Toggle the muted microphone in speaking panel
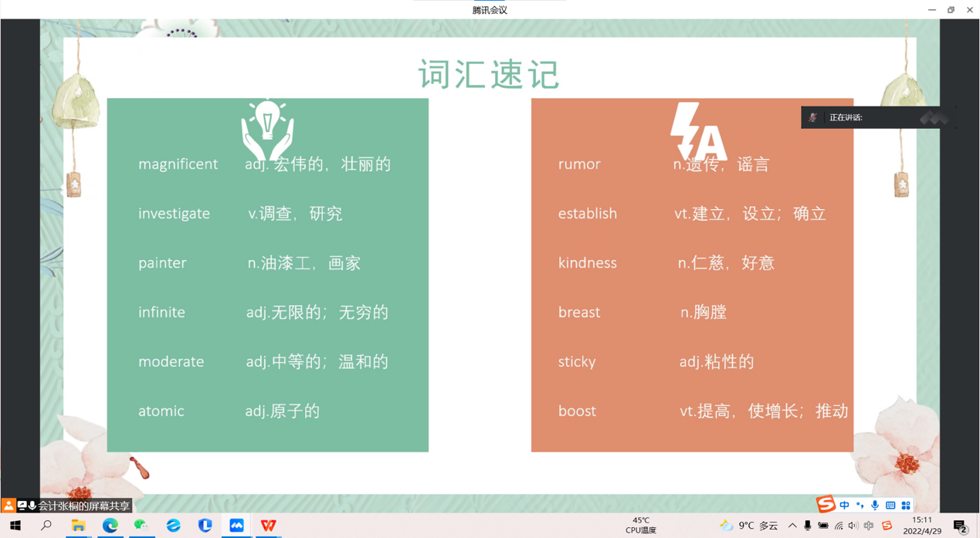Screen dimensions: 980x538 tap(813, 117)
